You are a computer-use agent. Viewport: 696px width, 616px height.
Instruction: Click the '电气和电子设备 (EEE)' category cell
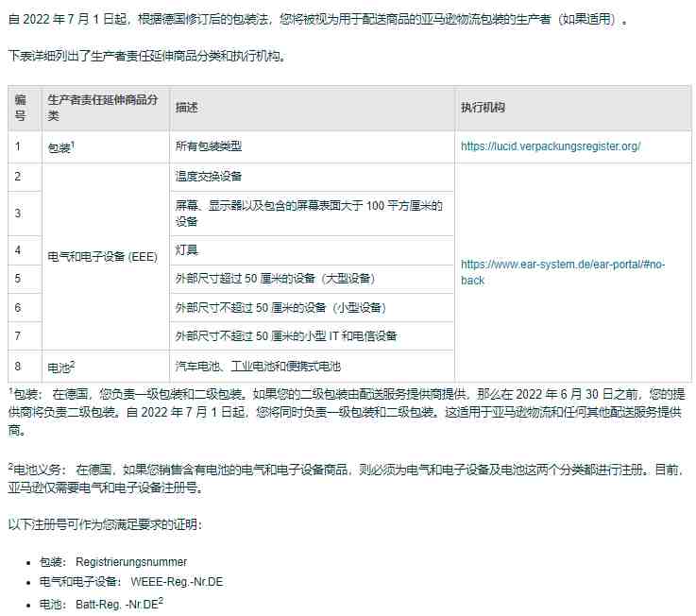coord(106,257)
